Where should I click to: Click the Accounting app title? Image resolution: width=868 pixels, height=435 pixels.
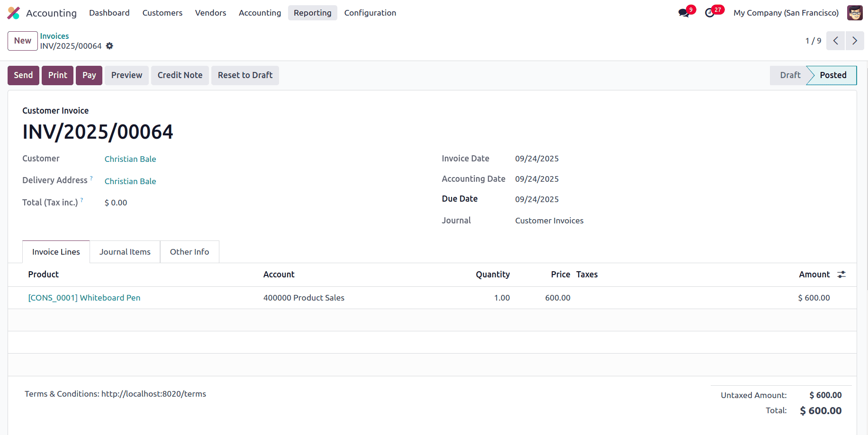[51, 13]
